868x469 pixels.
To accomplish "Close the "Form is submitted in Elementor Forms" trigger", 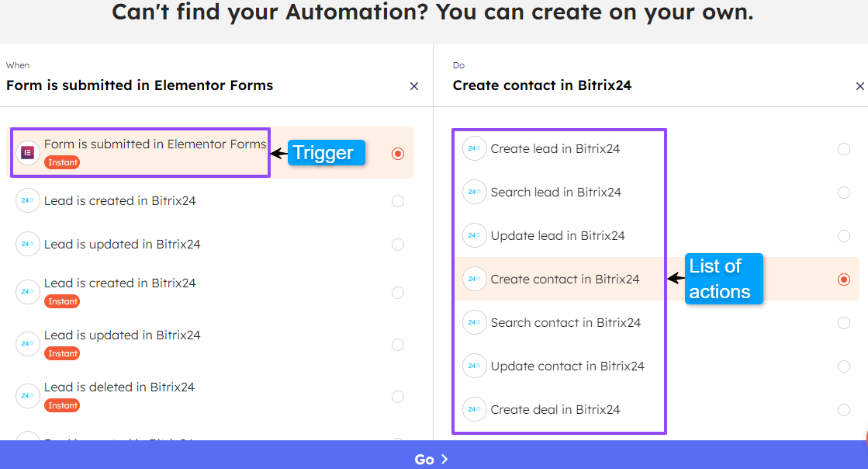I will pos(414,86).
